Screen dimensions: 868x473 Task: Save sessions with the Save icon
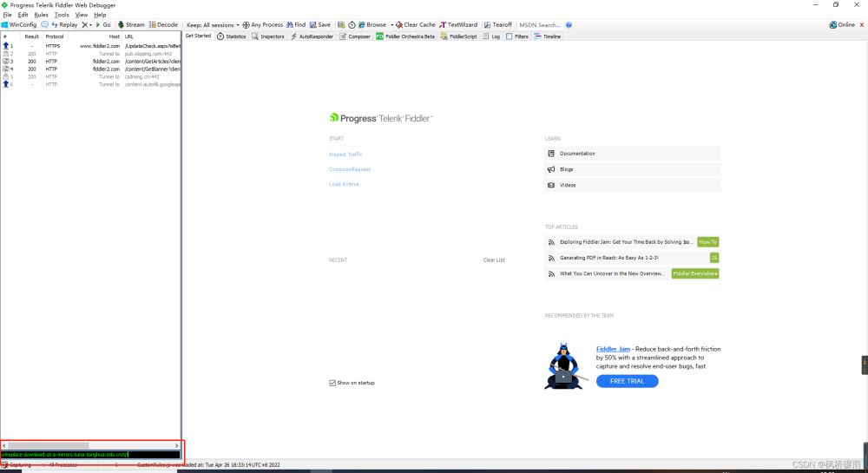pos(320,25)
